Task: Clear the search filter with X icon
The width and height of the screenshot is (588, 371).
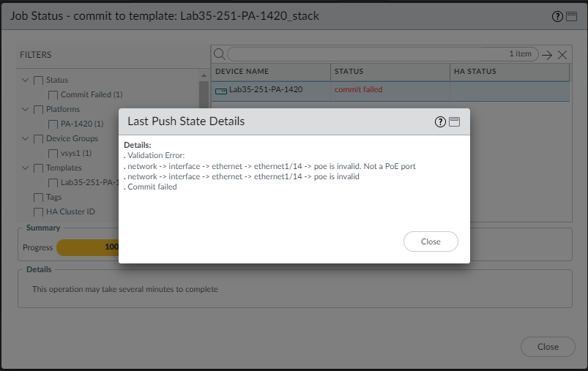Action: (x=562, y=55)
